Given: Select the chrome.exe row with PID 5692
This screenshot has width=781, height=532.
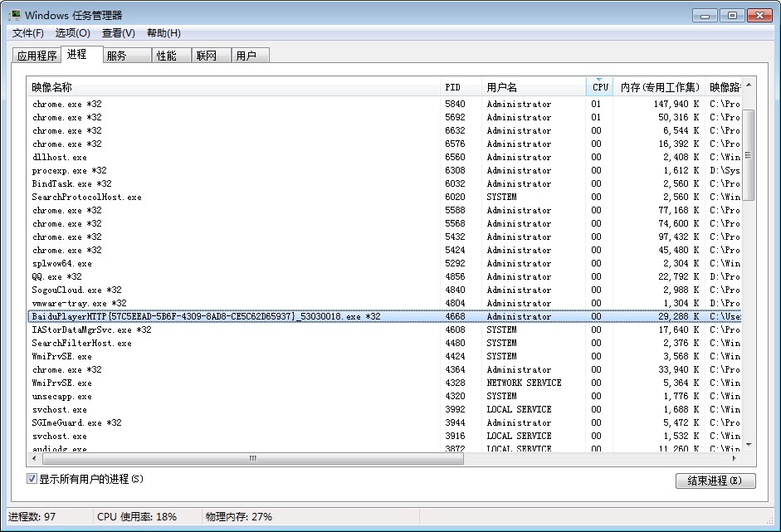Looking at the screenshot, I should [x=384, y=117].
